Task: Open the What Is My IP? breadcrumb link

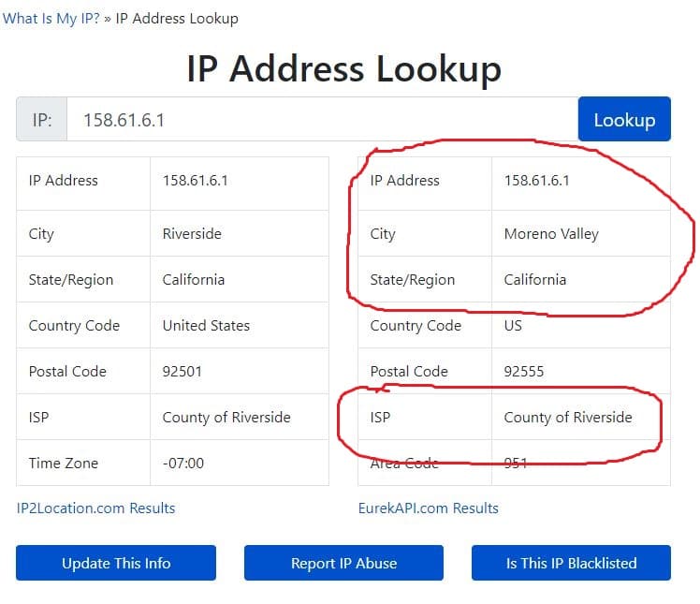Action: point(51,19)
